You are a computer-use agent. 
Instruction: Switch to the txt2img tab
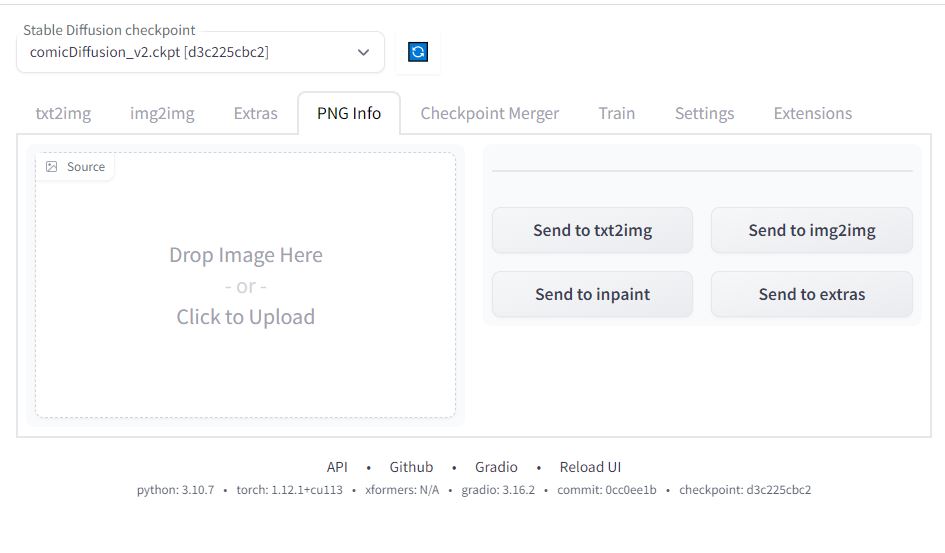63,113
